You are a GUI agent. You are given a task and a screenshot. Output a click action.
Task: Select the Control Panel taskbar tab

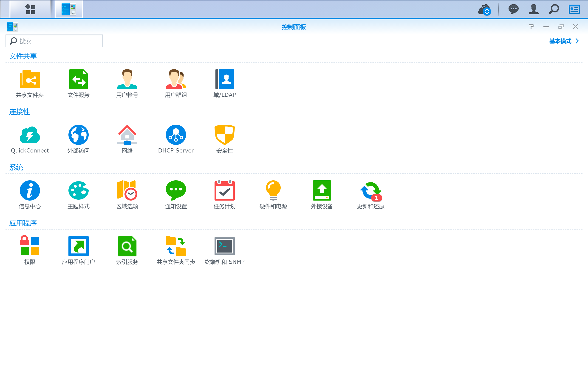tap(69, 9)
